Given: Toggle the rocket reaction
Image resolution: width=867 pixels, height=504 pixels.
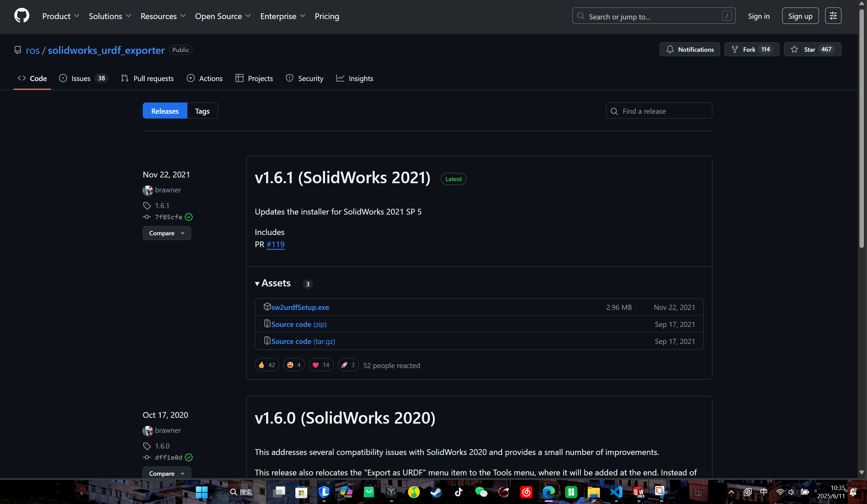Looking at the screenshot, I should pyautogui.click(x=348, y=365).
